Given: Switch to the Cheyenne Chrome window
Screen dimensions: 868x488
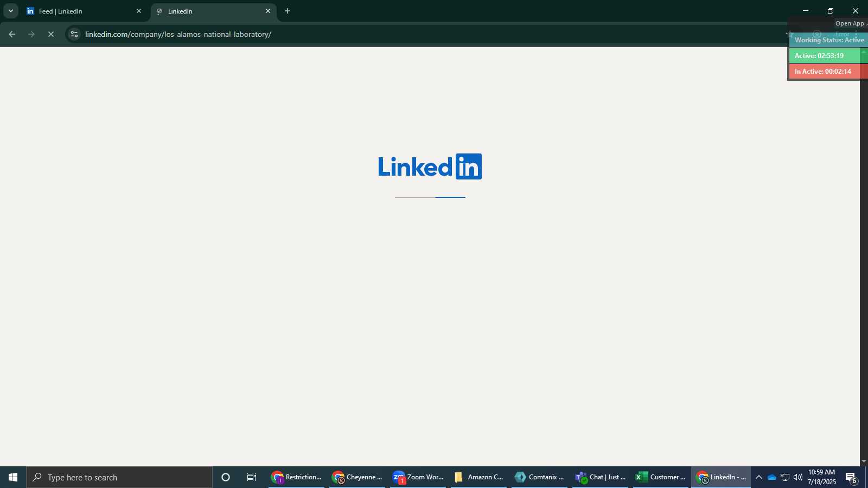Looking at the screenshot, I should coord(358,477).
